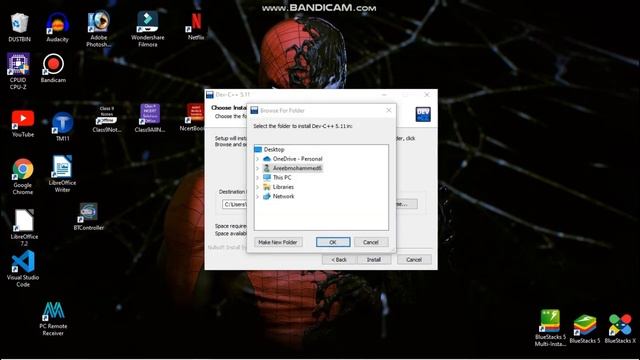
Task: Close the Browse For Folder dialog
Action: pos(389,110)
